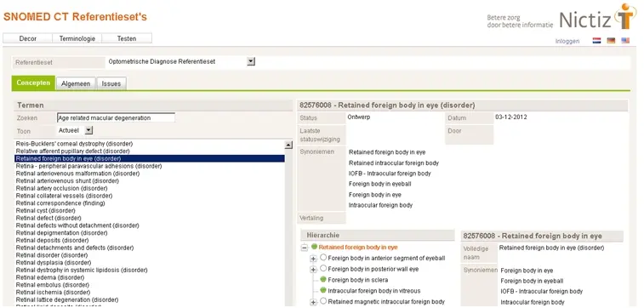Select Retinal arteriovenous malformation (disorder)
The height and width of the screenshot is (308, 644).
[77, 174]
